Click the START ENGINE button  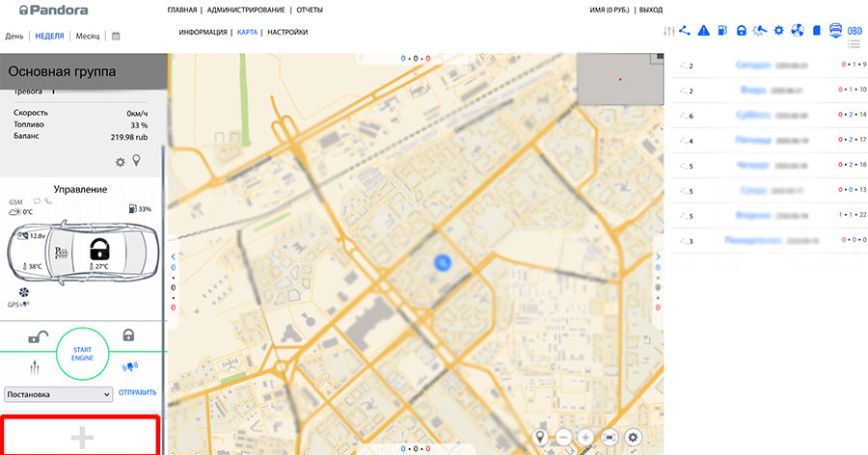click(x=83, y=354)
